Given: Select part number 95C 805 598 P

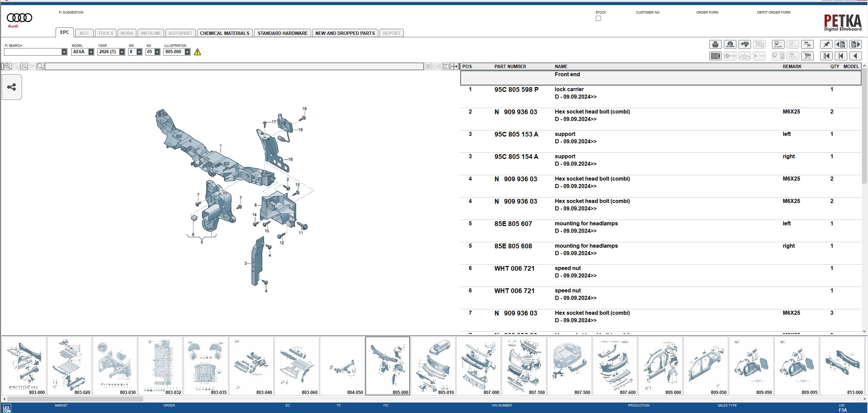Looking at the screenshot, I should click(516, 89).
